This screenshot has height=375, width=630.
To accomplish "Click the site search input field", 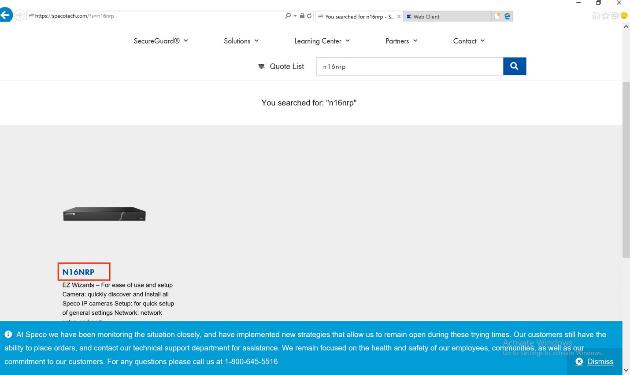I will point(409,66).
